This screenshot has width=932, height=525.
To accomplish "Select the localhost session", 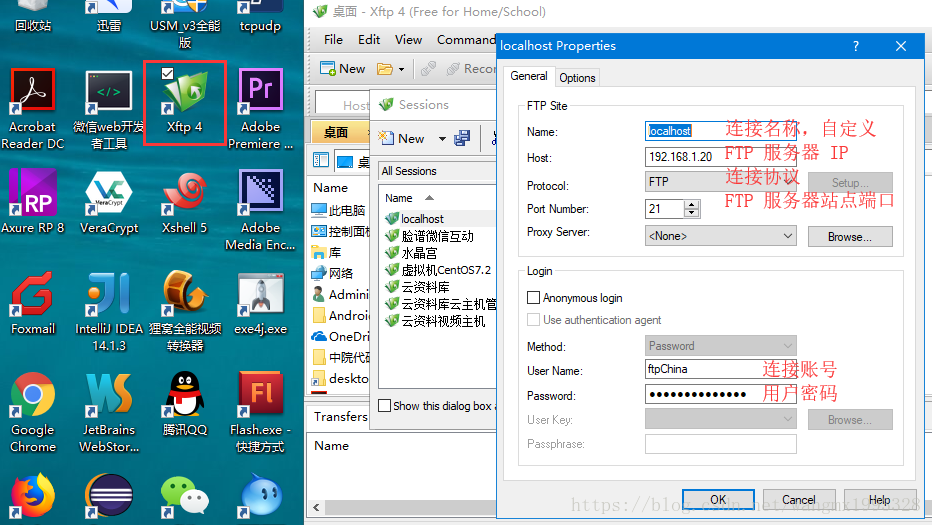I will click(422, 219).
